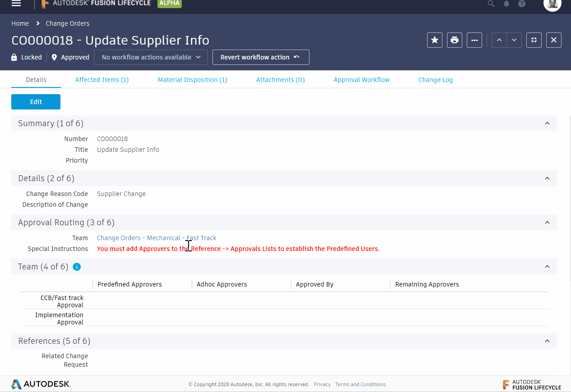This screenshot has width=571, height=392.
Task: Click the Approved By column header
Action: point(315,284)
